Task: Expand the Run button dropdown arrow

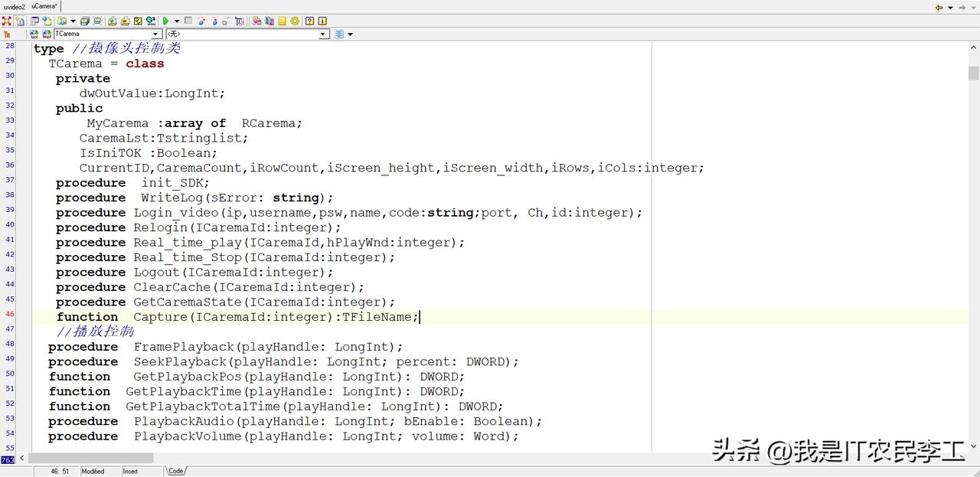Action: [177, 21]
